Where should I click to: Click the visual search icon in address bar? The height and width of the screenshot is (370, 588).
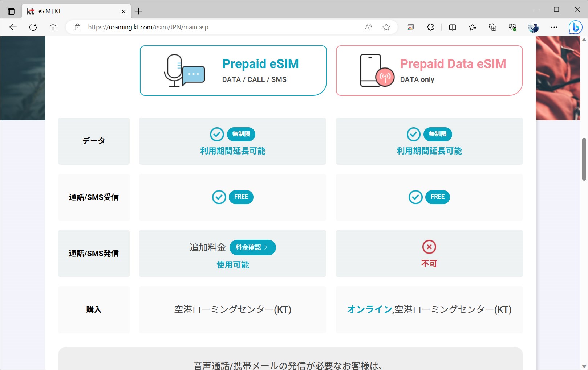click(410, 27)
